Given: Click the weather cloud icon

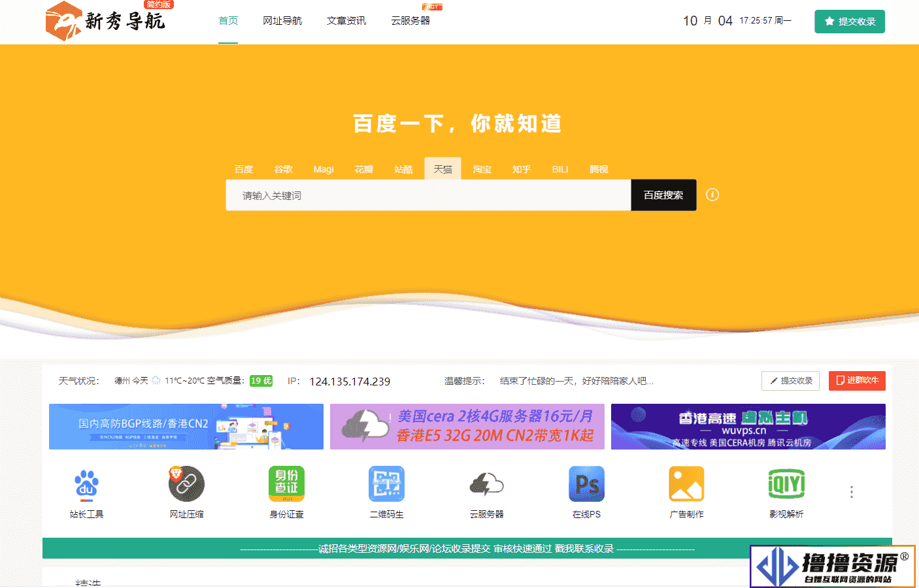Looking at the screenshot, I should [156, 380].
